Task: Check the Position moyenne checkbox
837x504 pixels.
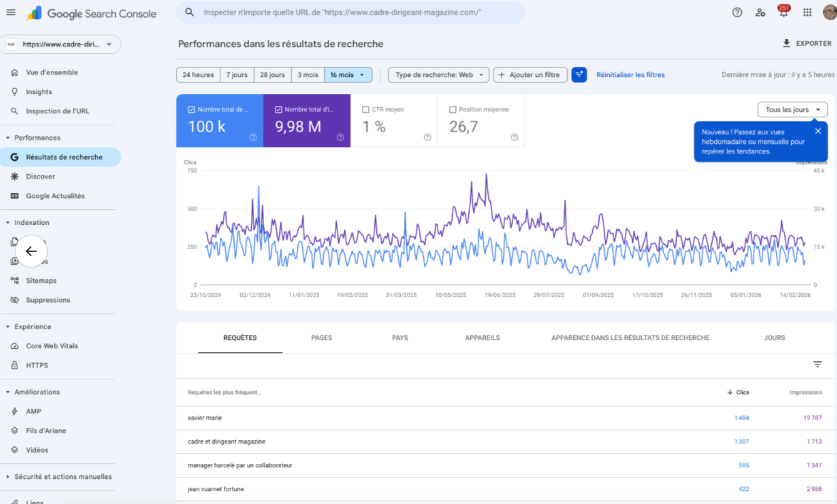Action: pyautogui.click(x=453, y=110)
